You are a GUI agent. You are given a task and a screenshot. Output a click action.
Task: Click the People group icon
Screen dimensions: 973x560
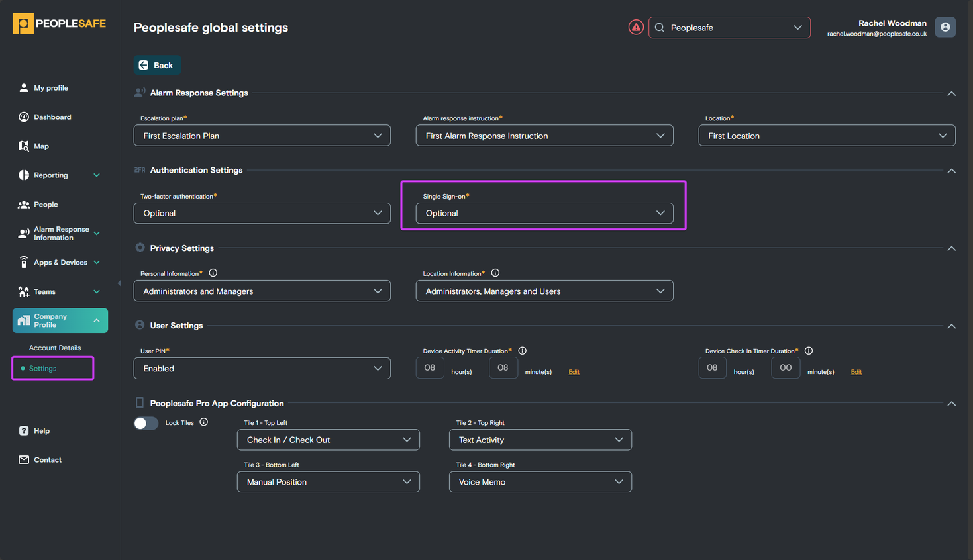[24, 205]
